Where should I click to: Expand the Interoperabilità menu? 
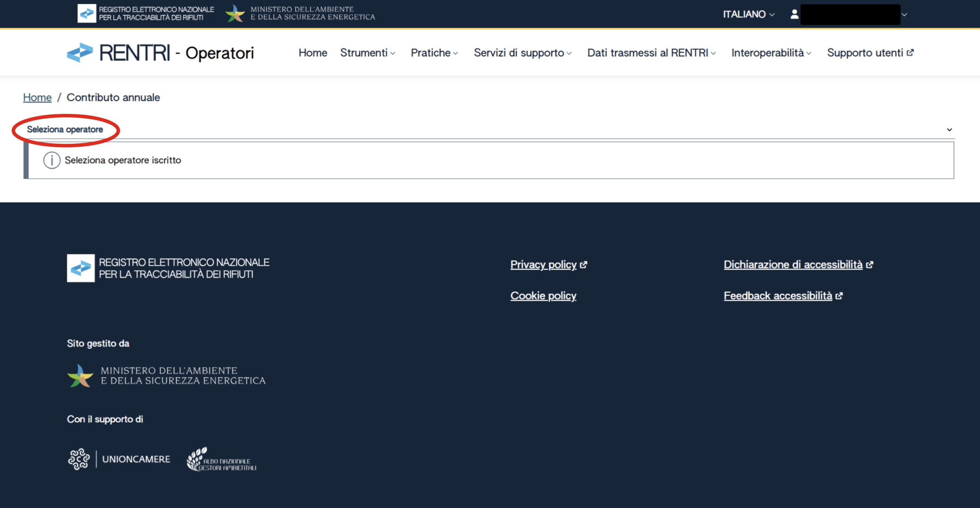pyautogui.click(x=771, y=52)
